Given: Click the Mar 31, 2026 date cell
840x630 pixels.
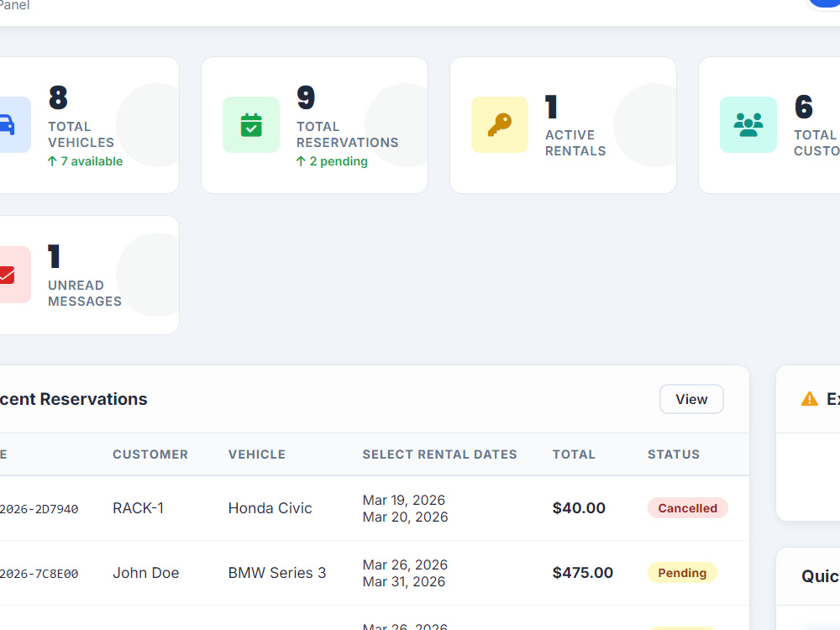Looking at the screenshot, I should click(404, 581).
